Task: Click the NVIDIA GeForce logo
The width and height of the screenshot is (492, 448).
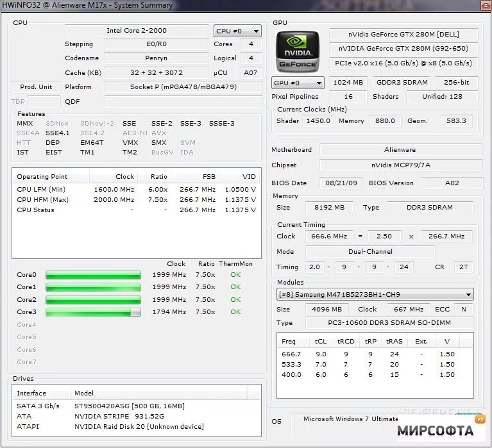Action: (x=297, y=51)
